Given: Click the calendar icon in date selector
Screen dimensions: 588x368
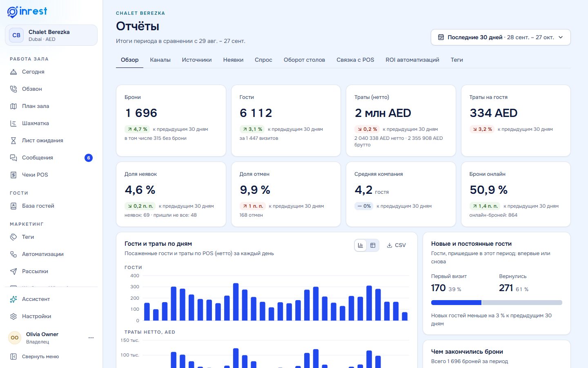Looking at the screenshot, I should tap(441, 37).
